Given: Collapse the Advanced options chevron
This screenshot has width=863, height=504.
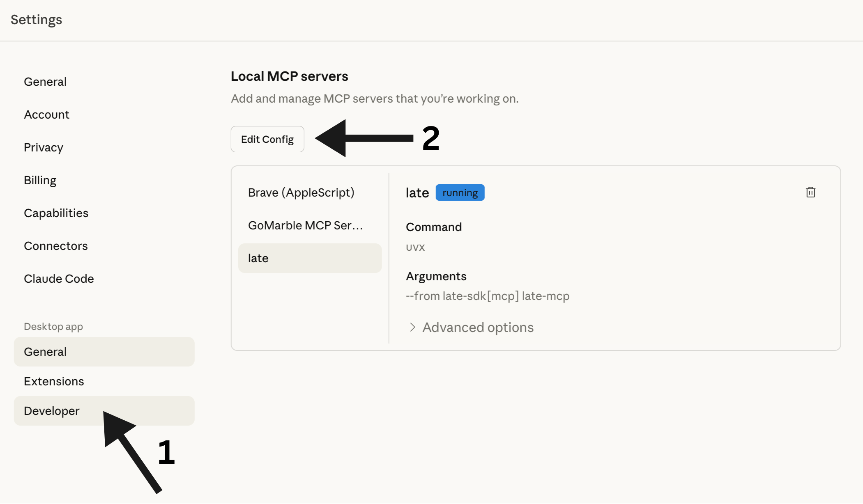Looking at the screenshot, I should (x=412, y=327).
